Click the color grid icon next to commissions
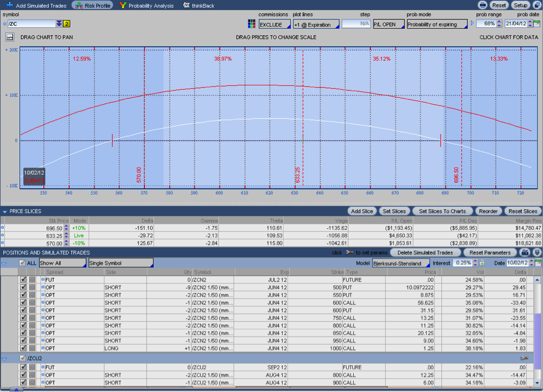The image size is (543, 392). (x=251, y=24)
